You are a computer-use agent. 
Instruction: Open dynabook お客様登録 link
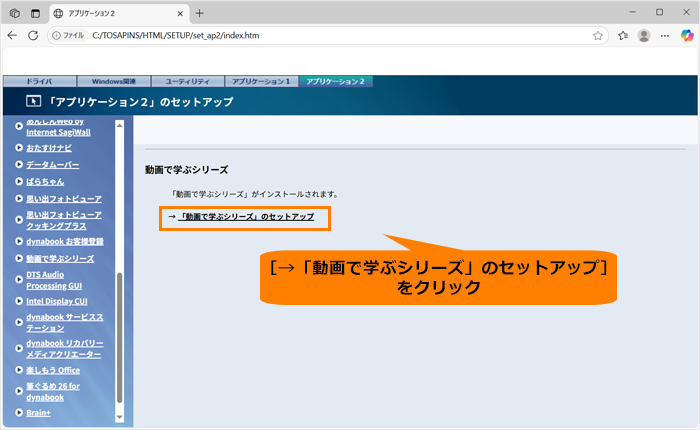[65, 242]
